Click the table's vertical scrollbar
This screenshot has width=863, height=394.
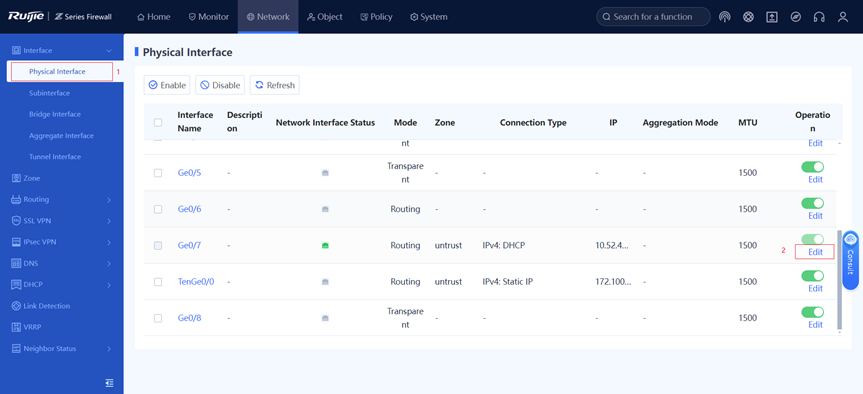[839, 280]
